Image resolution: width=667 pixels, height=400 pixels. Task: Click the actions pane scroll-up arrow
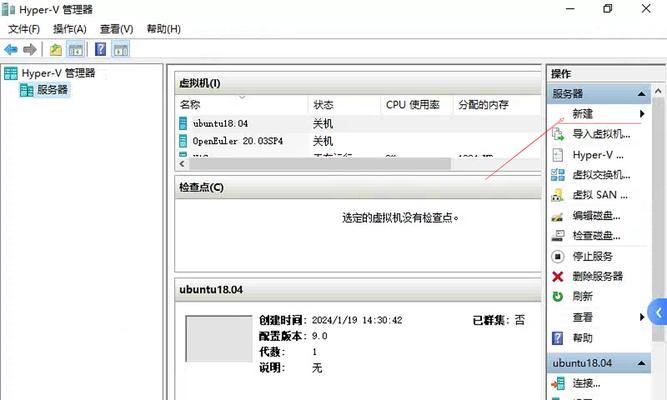(x=658, y=91)
